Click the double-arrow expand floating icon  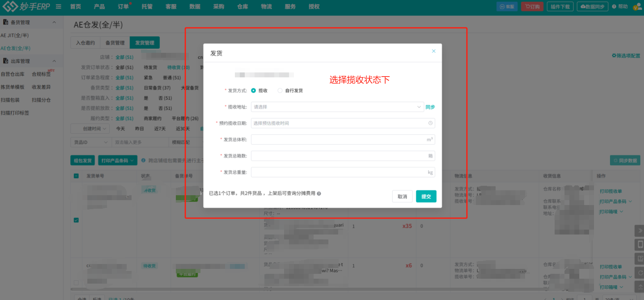639,231
